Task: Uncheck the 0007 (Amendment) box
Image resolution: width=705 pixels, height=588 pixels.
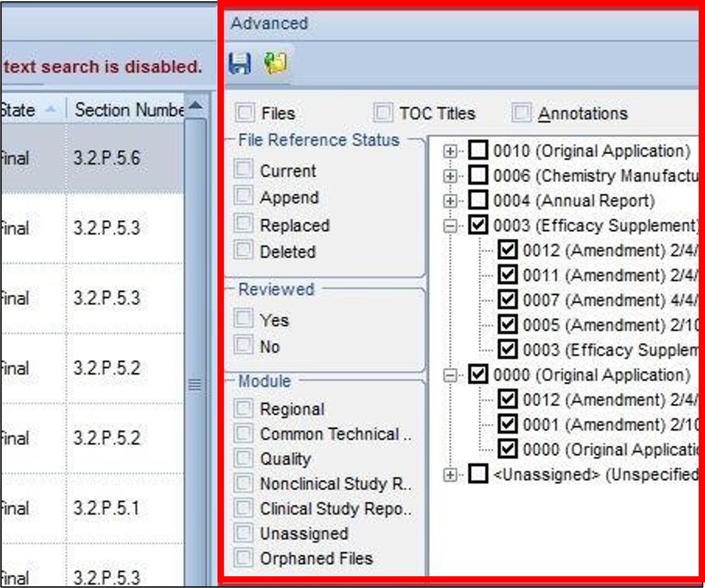Action: point(508,299)
